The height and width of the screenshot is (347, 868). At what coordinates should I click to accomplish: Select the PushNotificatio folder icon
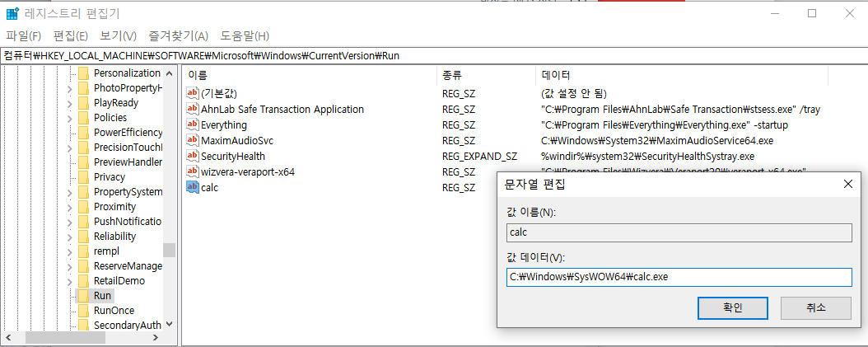[84, 222]
